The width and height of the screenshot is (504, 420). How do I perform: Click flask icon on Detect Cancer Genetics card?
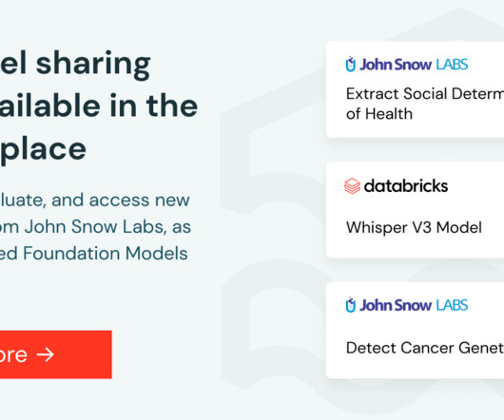[350, 305]
